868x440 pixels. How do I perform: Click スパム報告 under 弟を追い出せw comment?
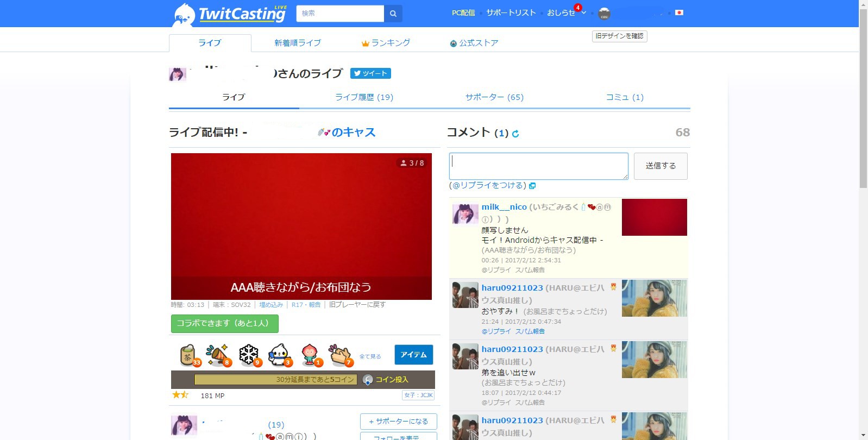point(530,403)
